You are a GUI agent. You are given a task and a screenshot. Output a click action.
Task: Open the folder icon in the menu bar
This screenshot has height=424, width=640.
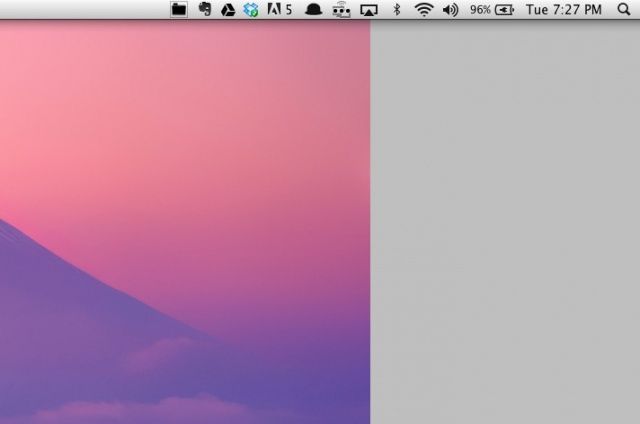179,9
